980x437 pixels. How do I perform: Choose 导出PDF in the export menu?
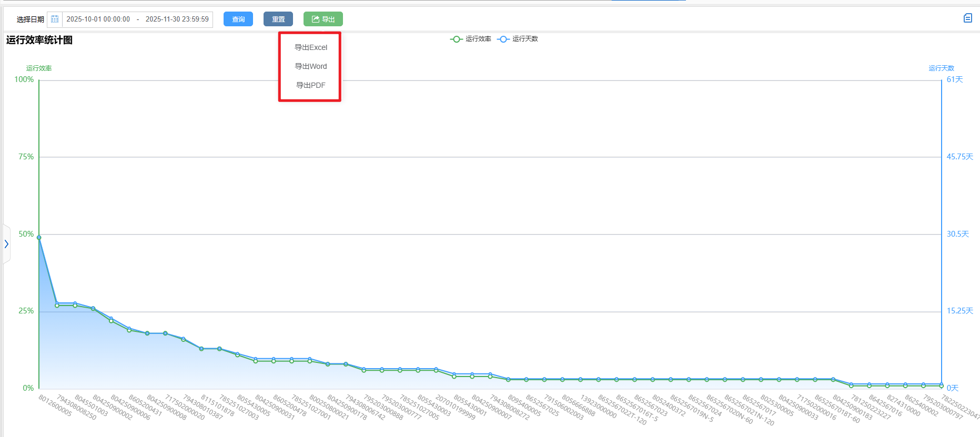click(x=310, y=85)
